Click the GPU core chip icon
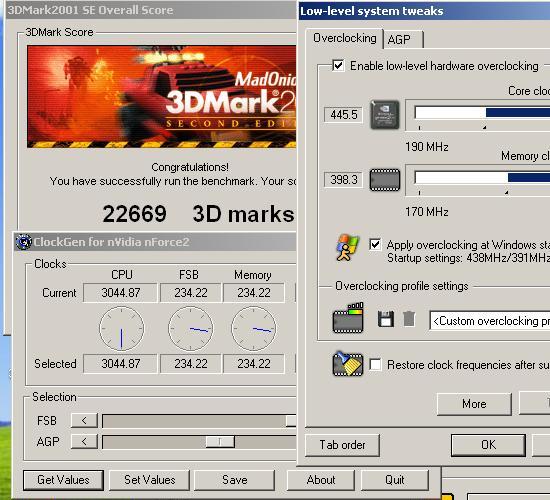This screenshot has height=500, width=550. 385,115
